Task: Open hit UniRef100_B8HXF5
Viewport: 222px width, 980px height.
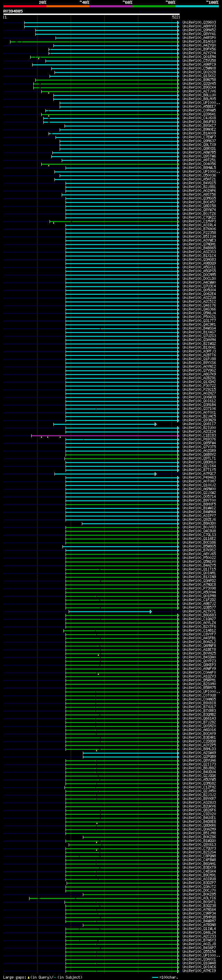Action: pos(199,504)
